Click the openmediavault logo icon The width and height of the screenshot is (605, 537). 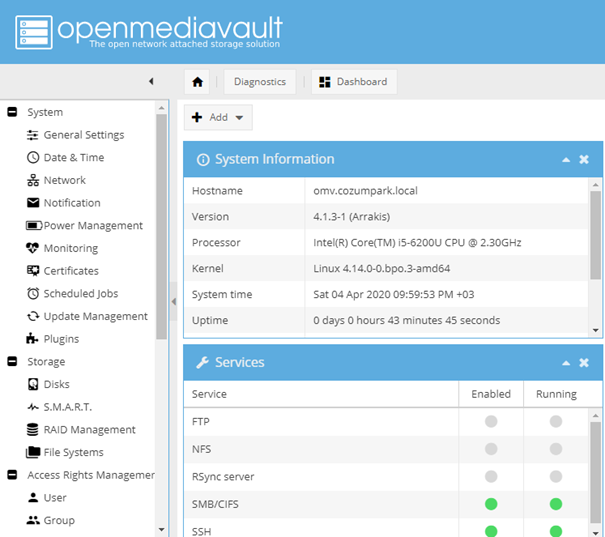click(34, 32)
